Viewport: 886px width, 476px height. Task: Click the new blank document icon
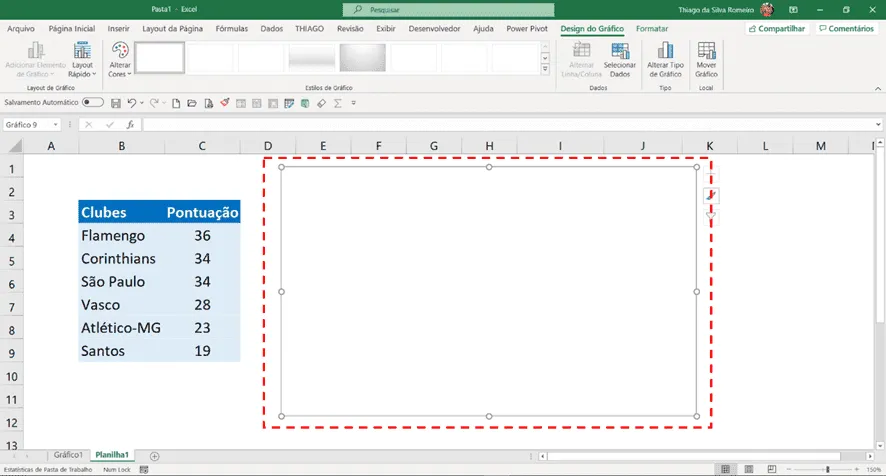(x=176, y=103)
